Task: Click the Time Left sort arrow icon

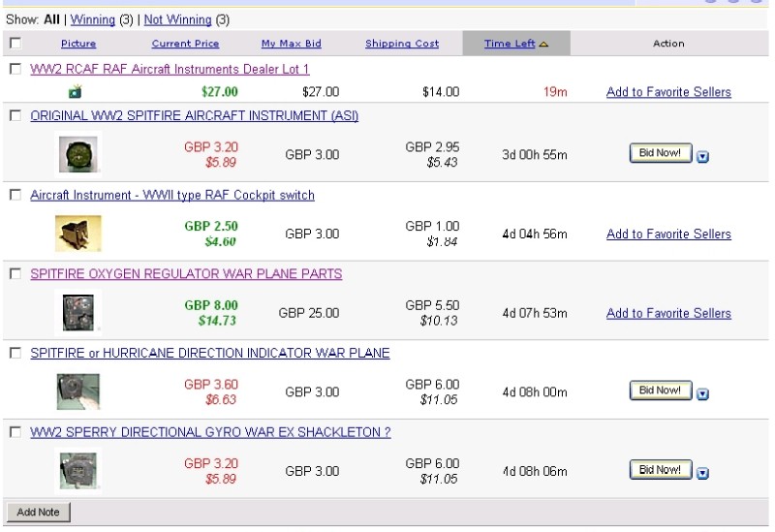Action: pos(543,44)
